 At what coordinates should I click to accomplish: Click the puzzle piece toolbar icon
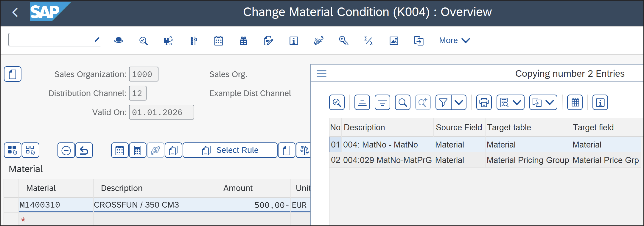click(169, 40)
